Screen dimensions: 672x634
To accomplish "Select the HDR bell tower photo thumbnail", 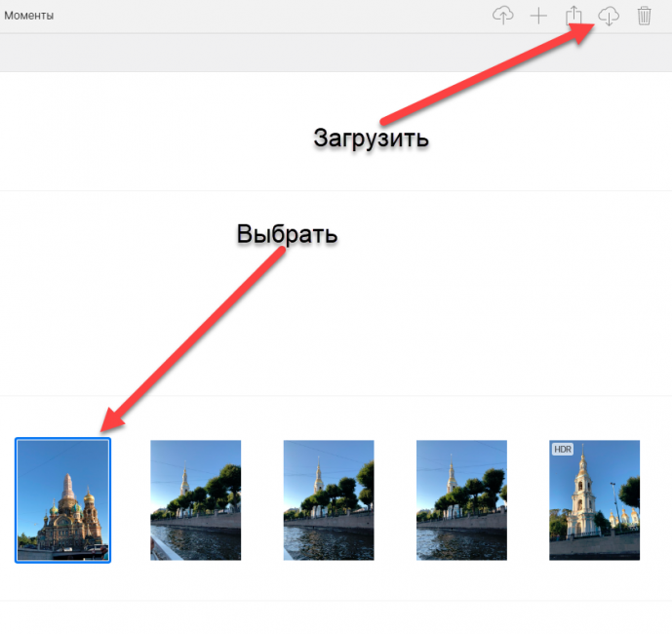I will tap(595, 500).
